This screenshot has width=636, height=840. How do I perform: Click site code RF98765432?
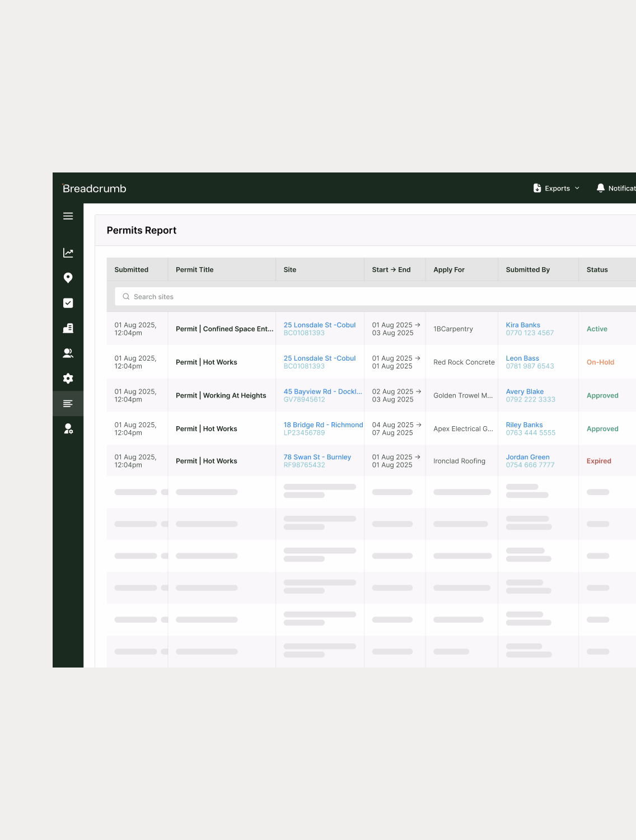[304, 465]
